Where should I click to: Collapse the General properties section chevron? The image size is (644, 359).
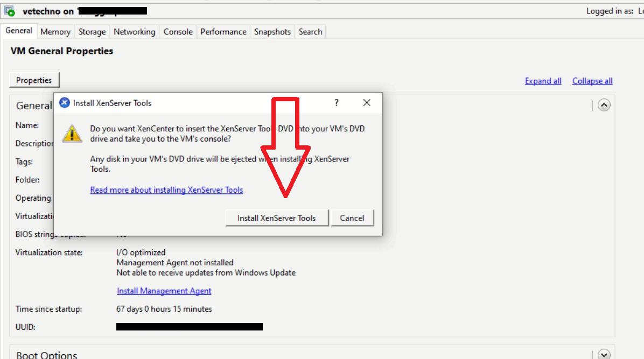(604, 105)
